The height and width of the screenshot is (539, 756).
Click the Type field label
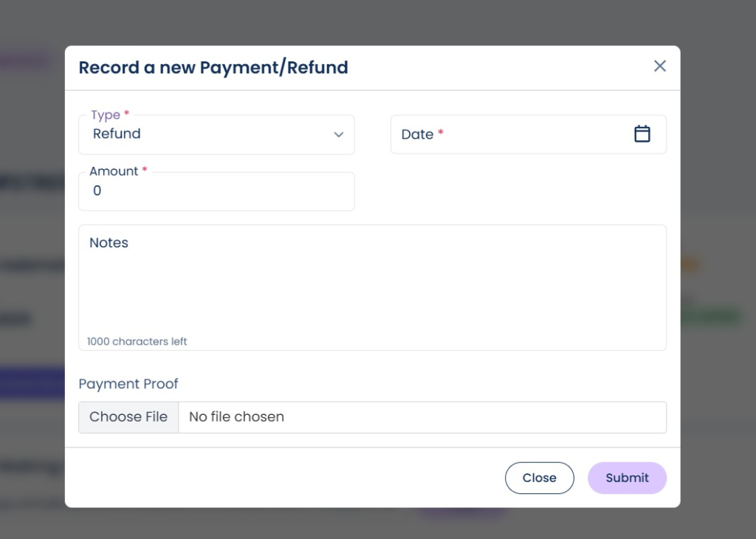tap(106, 114)
